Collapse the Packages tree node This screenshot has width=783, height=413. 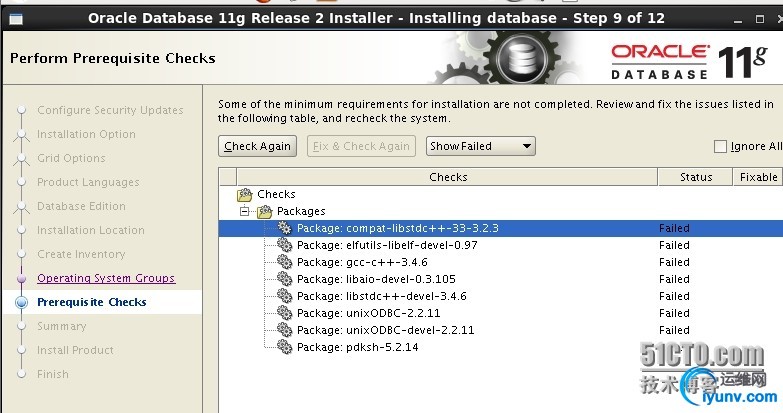tap(244, 211)
